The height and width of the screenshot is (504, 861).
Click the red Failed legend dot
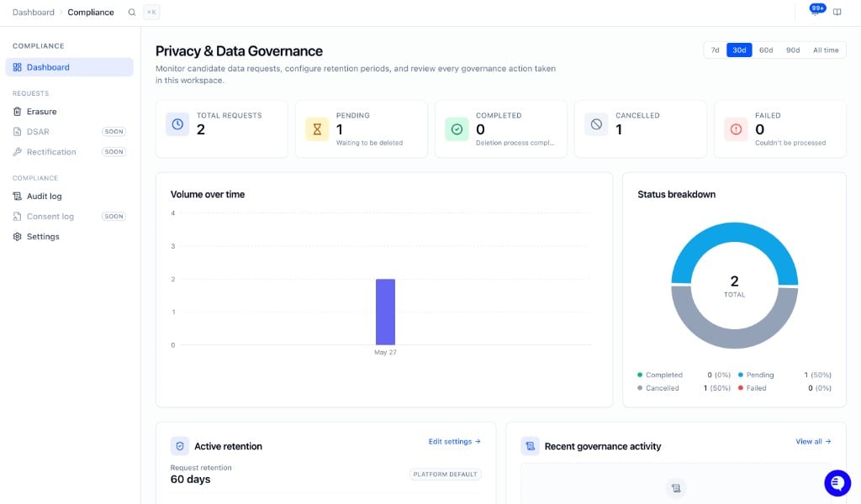click(x=741, y=388)
